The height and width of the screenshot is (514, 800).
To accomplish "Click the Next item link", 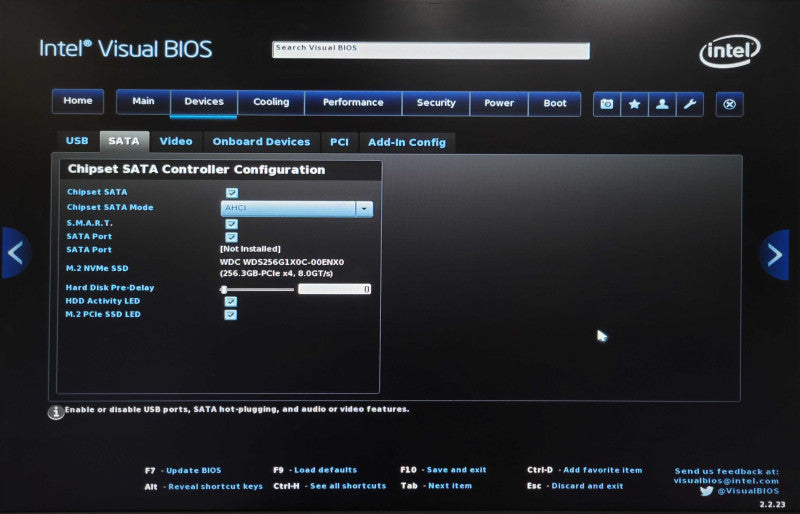I will point(450,486).
